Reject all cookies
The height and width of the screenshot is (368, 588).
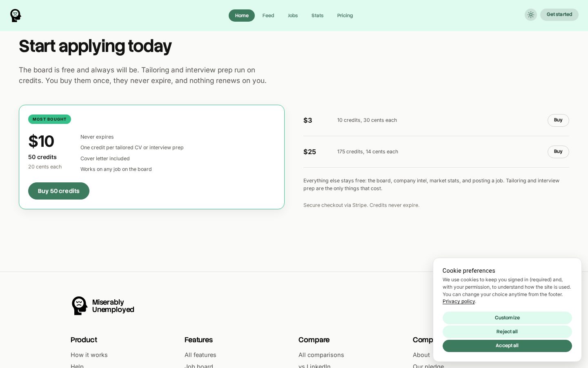click(507, 332)
